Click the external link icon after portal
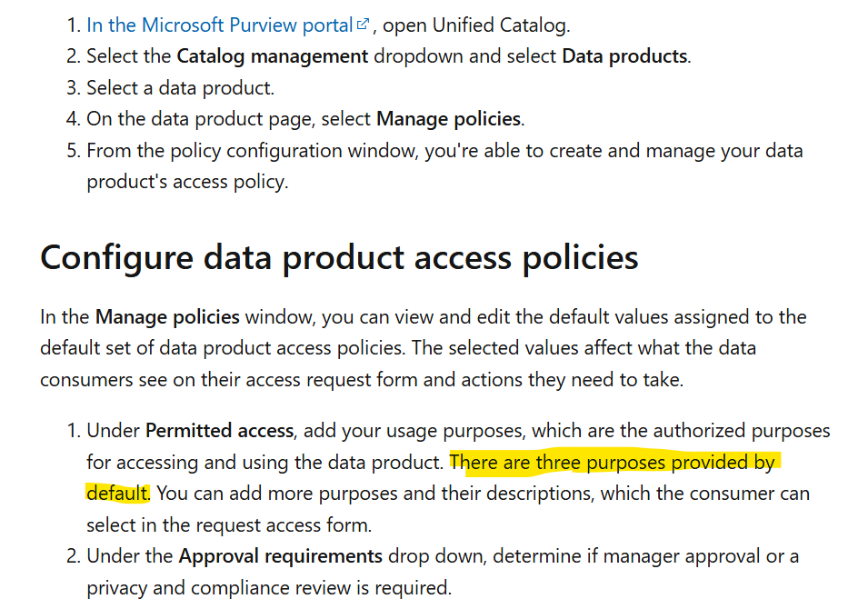This screenshot has width=868, height=609. click(x=363, y=25)
